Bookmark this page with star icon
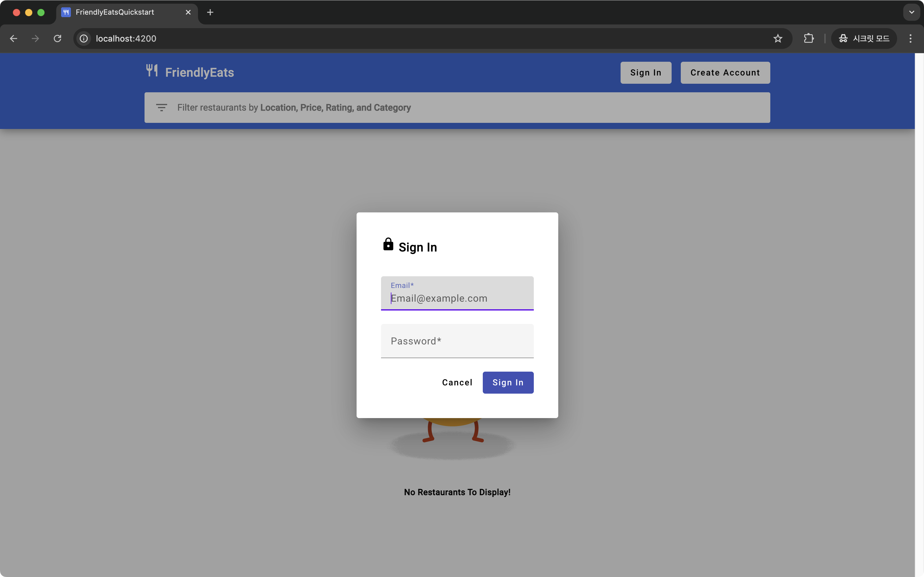This screenshot has width=924, height=577. pyautogui.click(x=778, y=39)
